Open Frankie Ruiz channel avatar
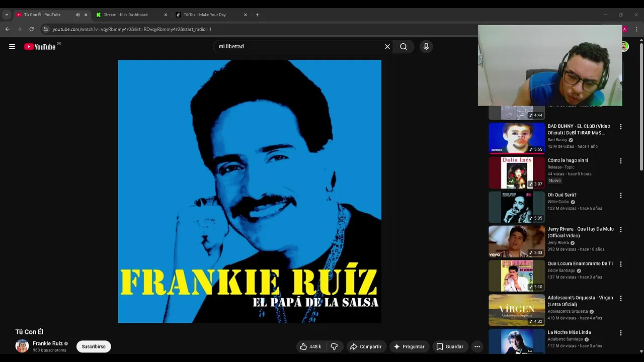Image resolution: width=644 pixels, height=362 pixels. (22, 346)
